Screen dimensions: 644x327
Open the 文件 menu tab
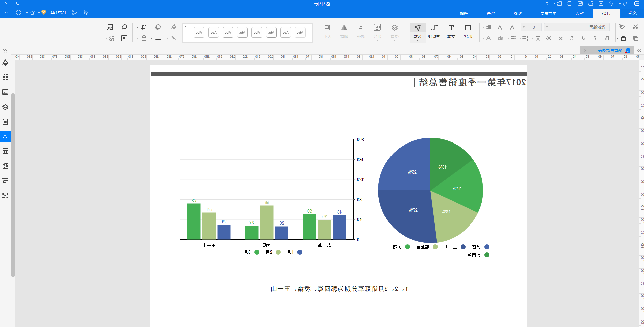point(633,13)
